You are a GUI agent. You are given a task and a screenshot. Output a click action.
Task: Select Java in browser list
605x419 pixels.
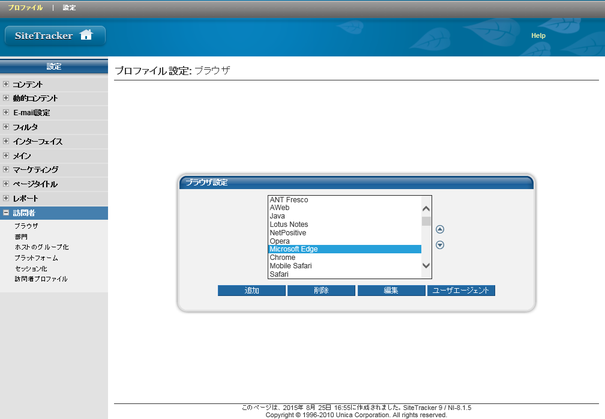click(x=345, y=216)
